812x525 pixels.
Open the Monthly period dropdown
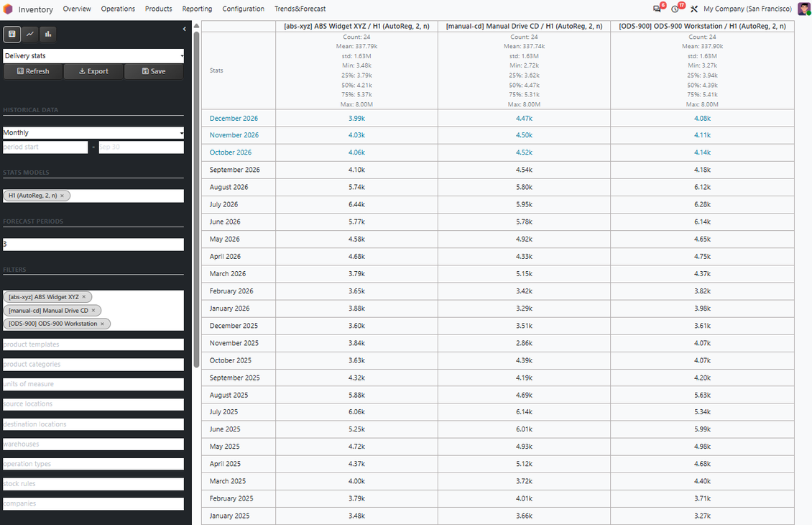coord(93,132)
